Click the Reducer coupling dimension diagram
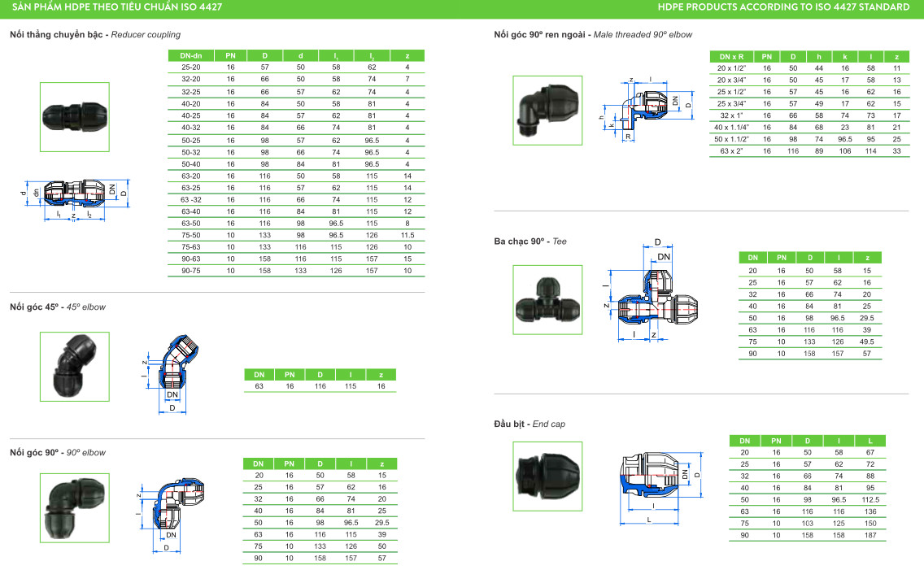The width and height of the screenshot is (924, 570). pos(75,198)
